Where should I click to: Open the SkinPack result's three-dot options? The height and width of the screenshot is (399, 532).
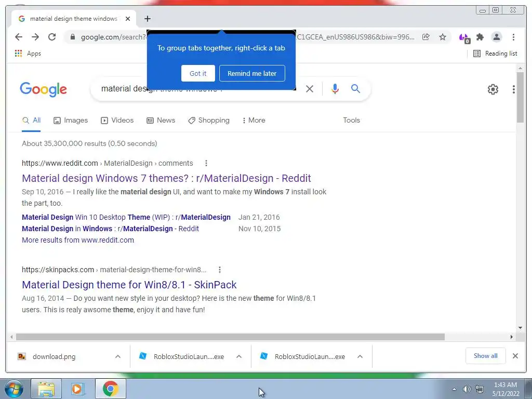click(220, 270)
